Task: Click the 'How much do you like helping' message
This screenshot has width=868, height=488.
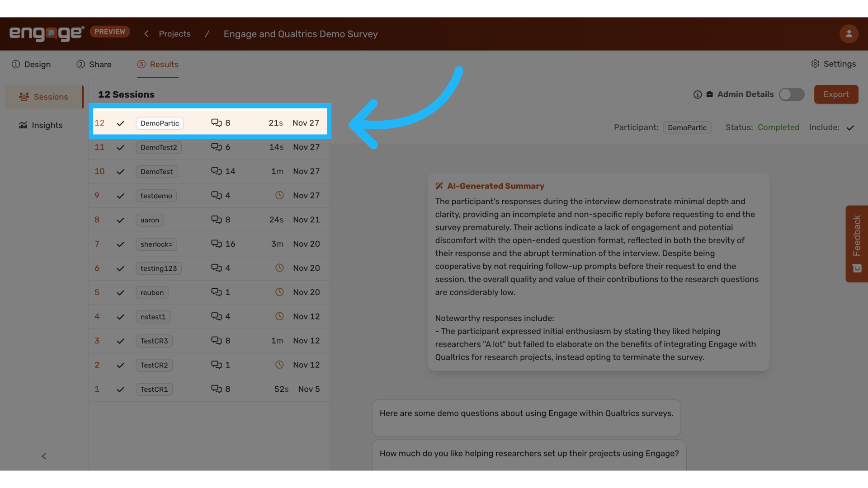Action: [529, 455]
